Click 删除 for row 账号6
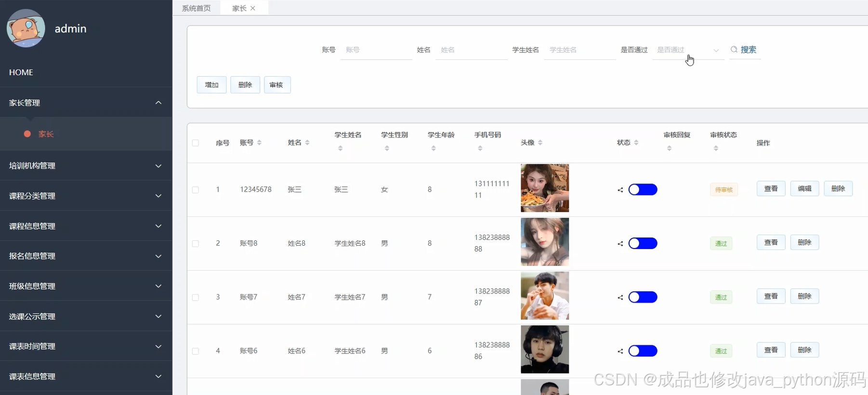The width and height of the screenshot is (868, 395). 805,350
